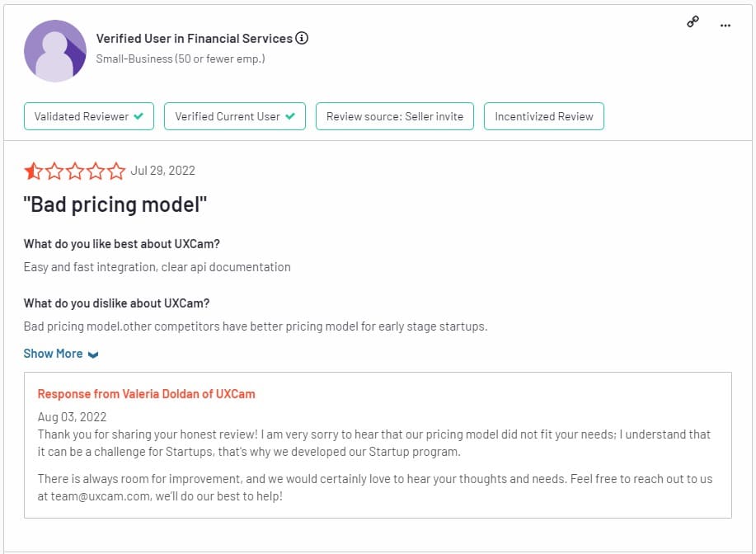This screenshot has width=756, height=554.
Task: Click the checkmark on Verified Current User
Action: pos(290,116)
